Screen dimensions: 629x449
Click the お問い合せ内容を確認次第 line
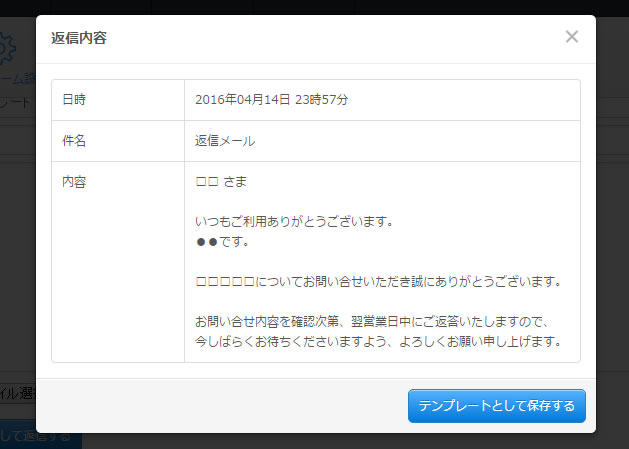coord(372,321)
